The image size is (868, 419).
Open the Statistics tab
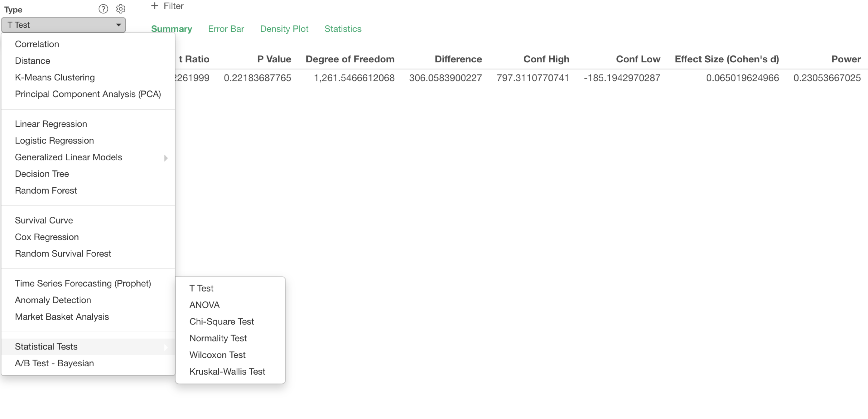(x=343, y=29)
